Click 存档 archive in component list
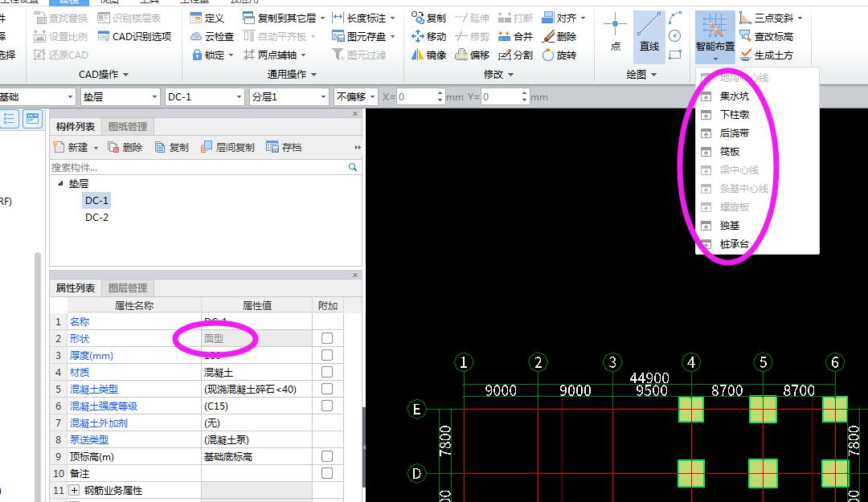This screenshot has width=868, height=502. (x=284, y=147)
